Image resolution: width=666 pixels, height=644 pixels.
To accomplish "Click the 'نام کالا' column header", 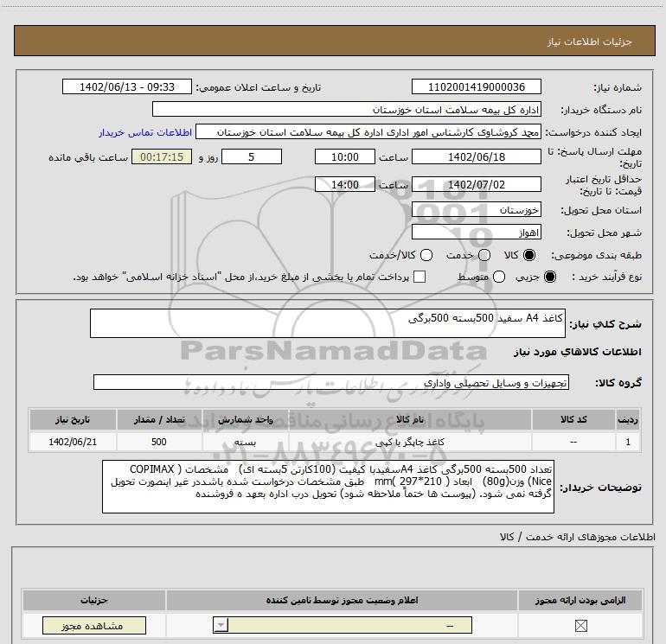I will 410,419.
